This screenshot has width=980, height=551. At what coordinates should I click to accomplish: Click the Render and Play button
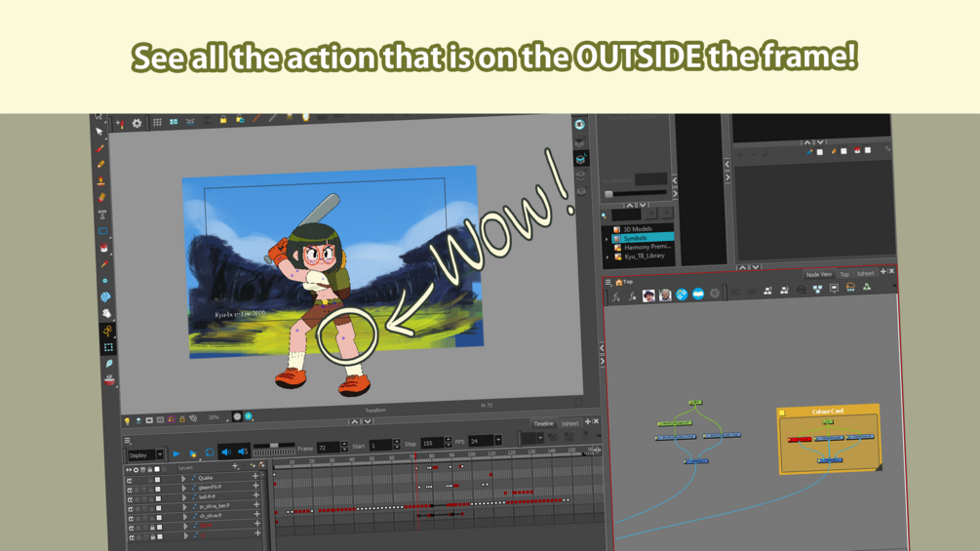192,453
